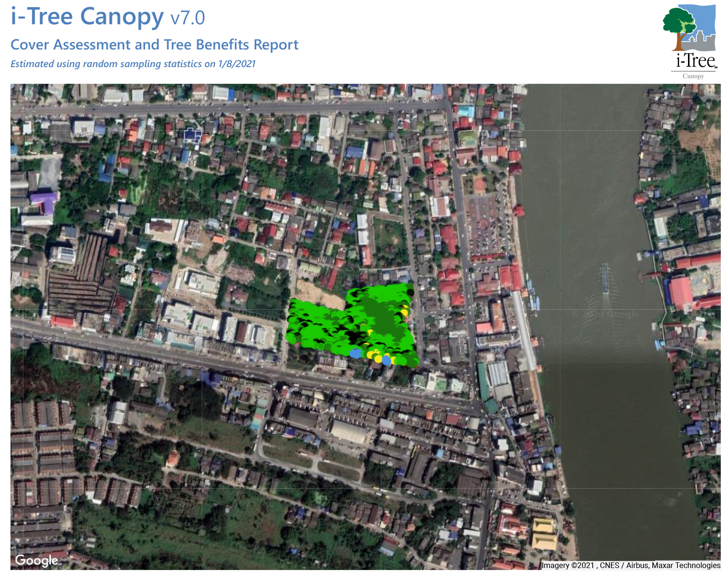Click the Google logo on the map
The width and height of the screenshot is (728, 579).
coord(37,560)
